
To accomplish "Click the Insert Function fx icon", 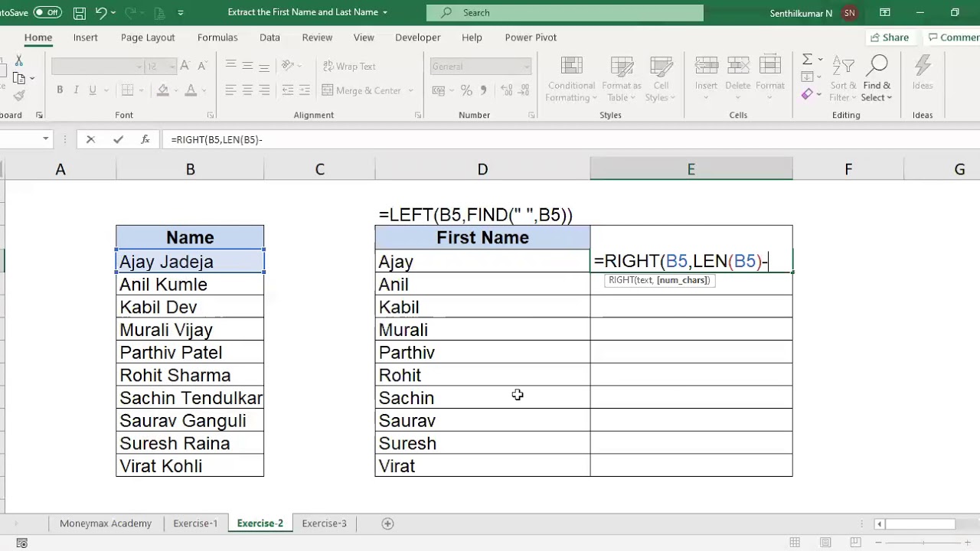I will [145, 139].
